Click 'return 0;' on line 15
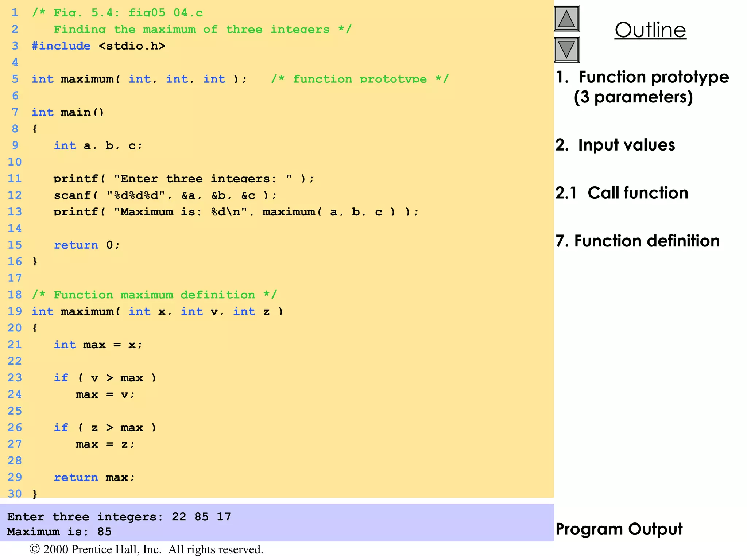Viewport: 747px width, 560px height. pos(87,245)
